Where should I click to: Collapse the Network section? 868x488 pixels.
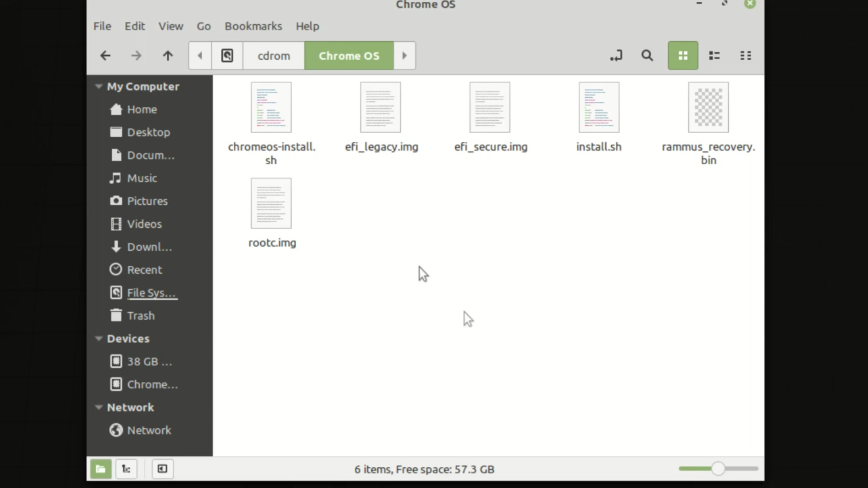pos(98,407)
